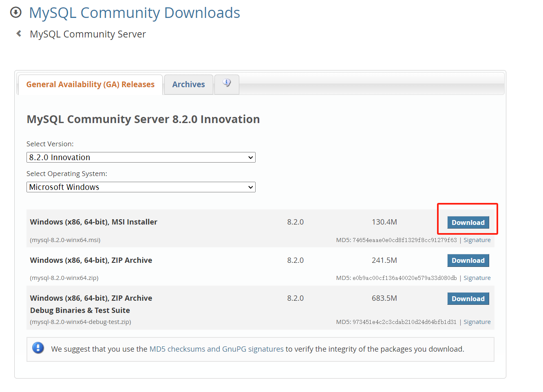This screenshot has width=543, height=392.
Task: Click the '(mysql-8.2.0-winx64.msi)' filename
Action: click(65, 240)
